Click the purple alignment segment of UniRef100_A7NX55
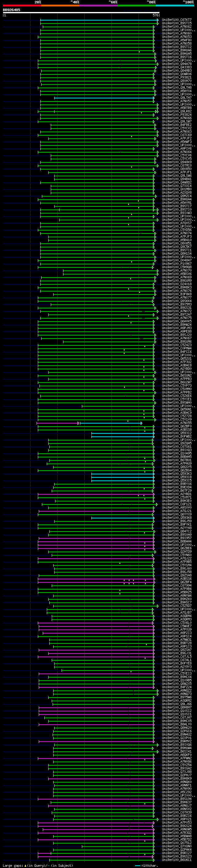Viewport: 197px width, 868px height. pos(58,423)
